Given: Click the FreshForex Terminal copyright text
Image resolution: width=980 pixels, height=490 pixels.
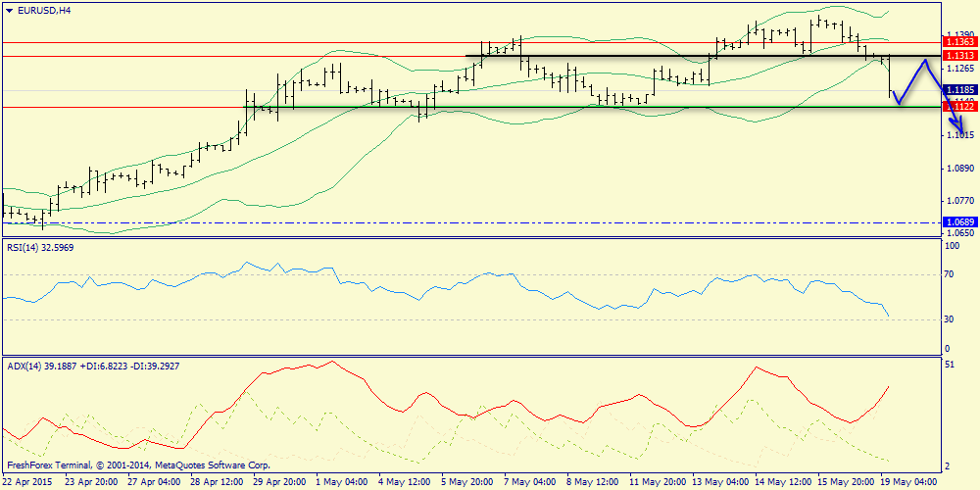Looking at the screenshot, I should 138,465.
